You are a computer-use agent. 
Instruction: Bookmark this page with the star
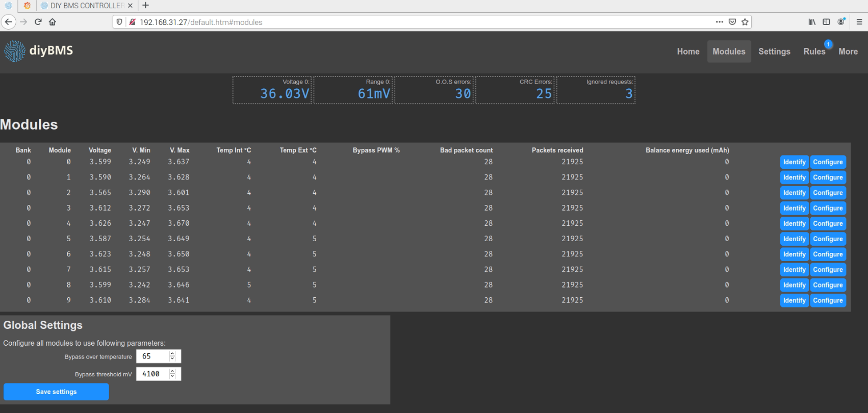tap(745, 22)
